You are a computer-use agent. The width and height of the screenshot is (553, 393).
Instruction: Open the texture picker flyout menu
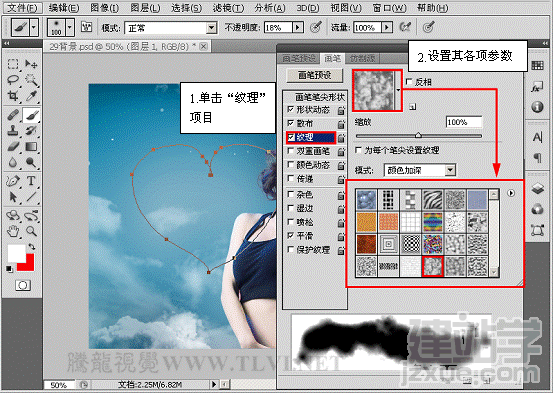[x=511, y=193]
